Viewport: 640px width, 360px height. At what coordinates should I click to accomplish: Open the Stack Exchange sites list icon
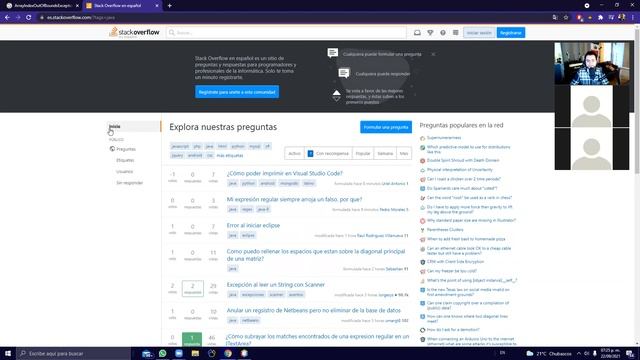[456, 33]
